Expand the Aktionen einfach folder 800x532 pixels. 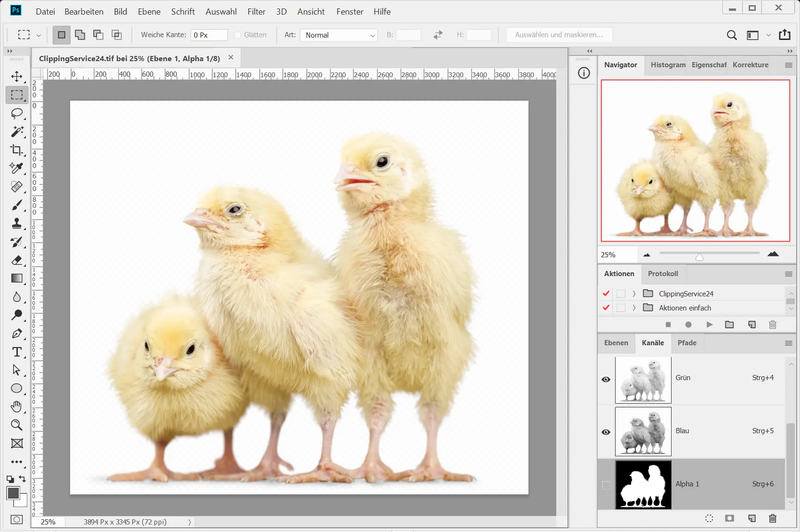tap(634, 308)
